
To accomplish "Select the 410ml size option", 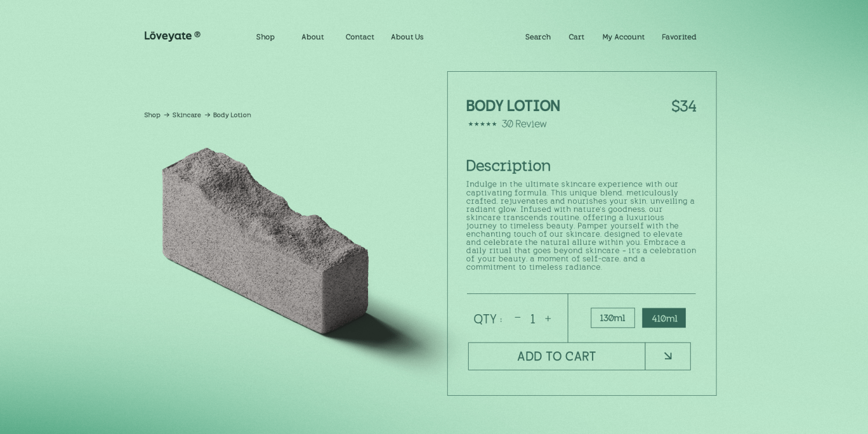I will click(x=664, y=318).
